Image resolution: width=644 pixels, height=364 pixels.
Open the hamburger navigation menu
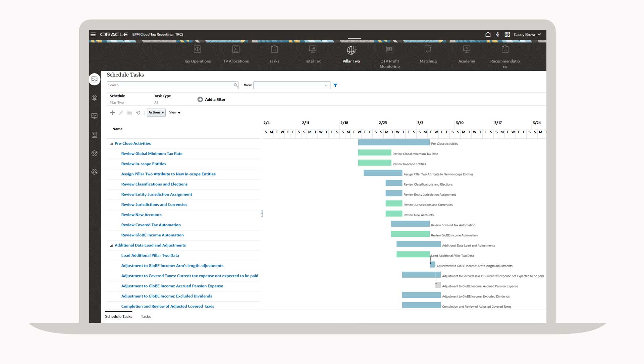point(93,34)
